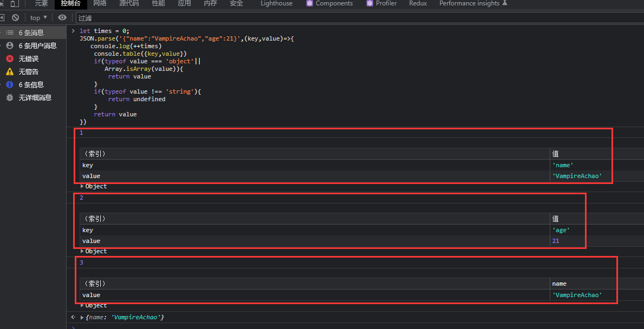This screenshot has height=329, width=644.
Task: Open the top context dropdown
Action: coord(38,18)
